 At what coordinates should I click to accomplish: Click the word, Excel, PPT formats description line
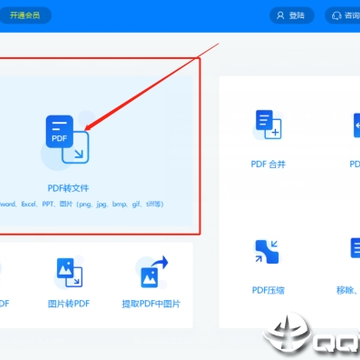(82, 204)
